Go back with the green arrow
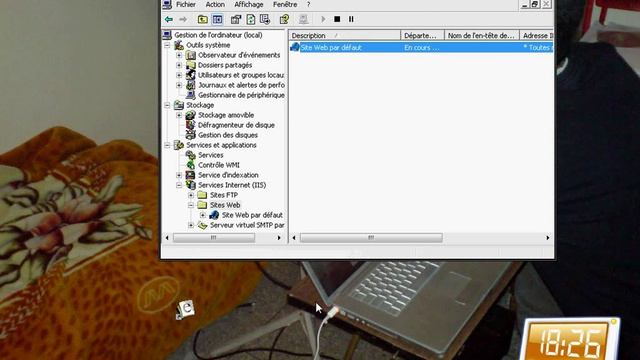This screenshot has height=360, width=640. point(169,19)
